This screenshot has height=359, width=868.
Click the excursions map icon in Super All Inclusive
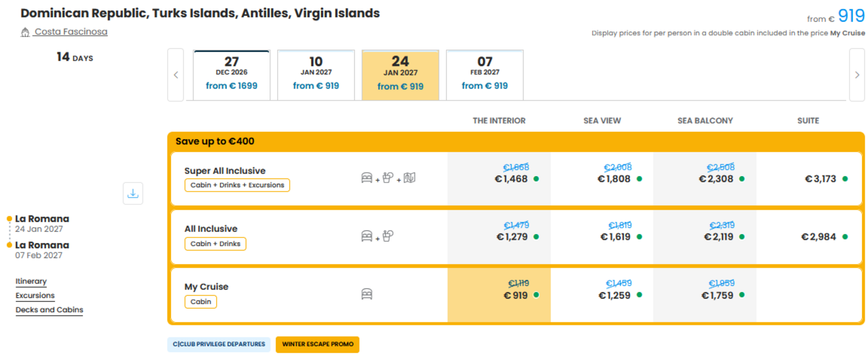pos(409,178)
